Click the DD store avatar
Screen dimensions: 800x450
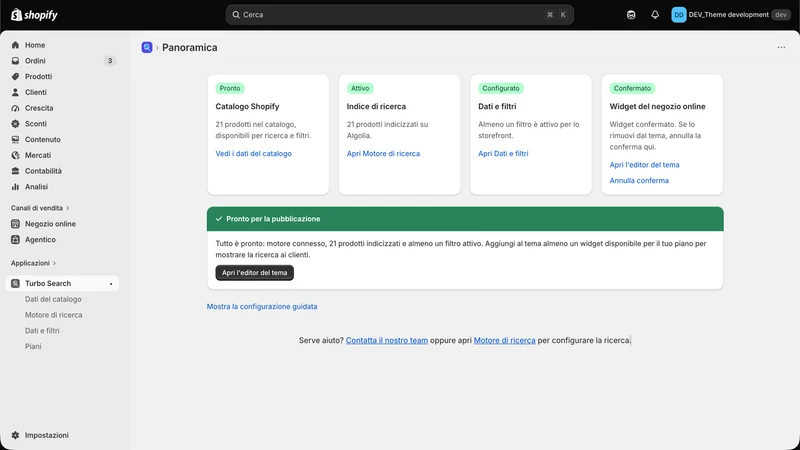click(x=679, y=15)
